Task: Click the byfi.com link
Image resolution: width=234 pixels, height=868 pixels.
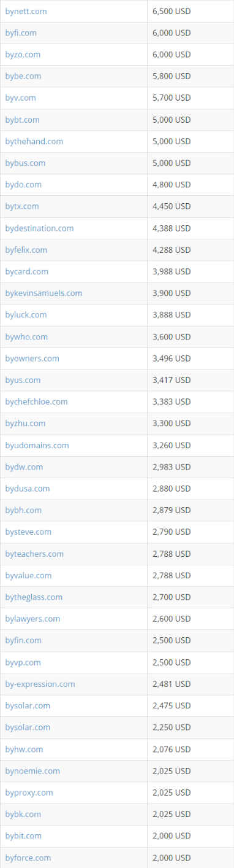Action: coord(21,33)
